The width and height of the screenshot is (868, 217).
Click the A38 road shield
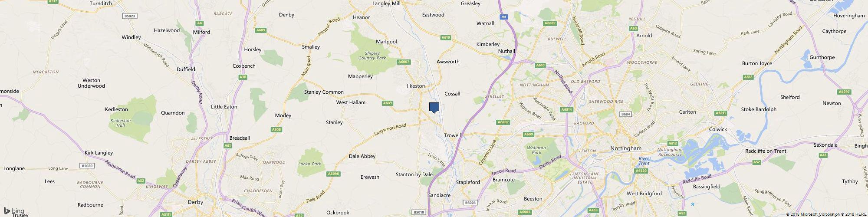(243, 77)
